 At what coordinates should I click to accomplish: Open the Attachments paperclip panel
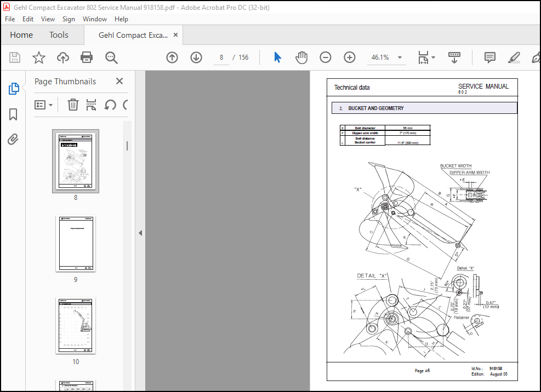tap(13, 139)
